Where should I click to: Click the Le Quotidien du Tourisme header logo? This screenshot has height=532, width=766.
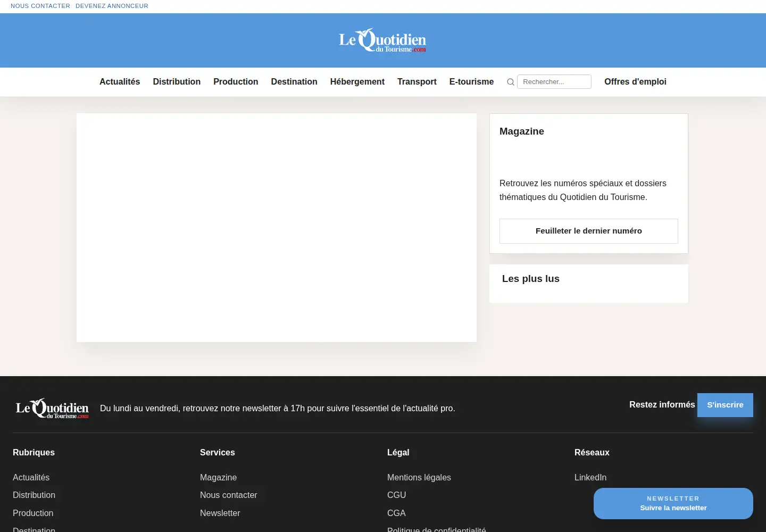(382, 40)
